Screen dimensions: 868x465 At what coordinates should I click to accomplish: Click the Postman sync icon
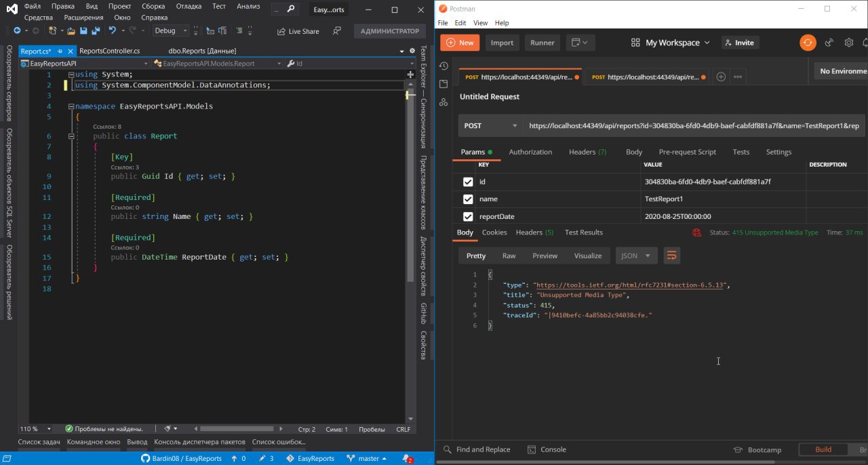(807, 43)
